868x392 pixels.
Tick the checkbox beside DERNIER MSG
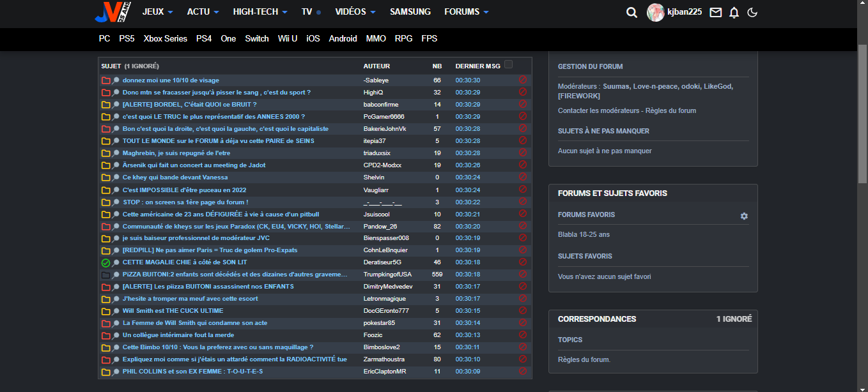point(508,64)
